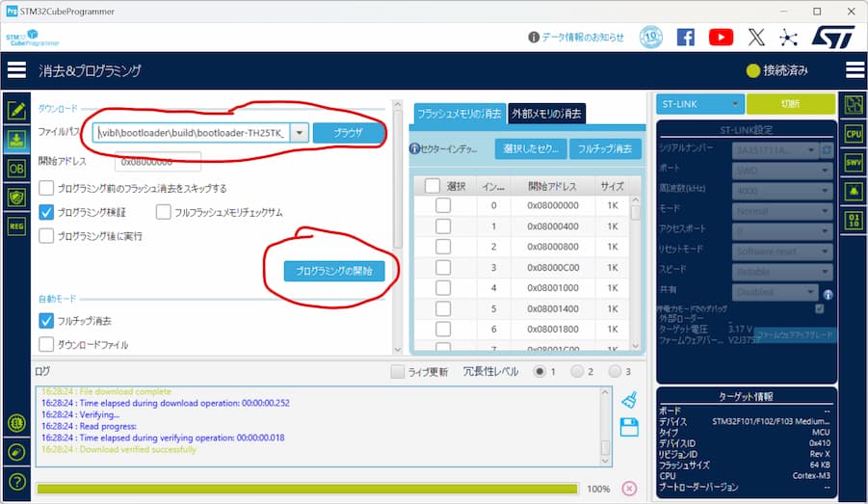Image resolution: width=868 pixels, height=504 pixels.
Task: Open the right hamburger menu
Action: tap(855, 70)
